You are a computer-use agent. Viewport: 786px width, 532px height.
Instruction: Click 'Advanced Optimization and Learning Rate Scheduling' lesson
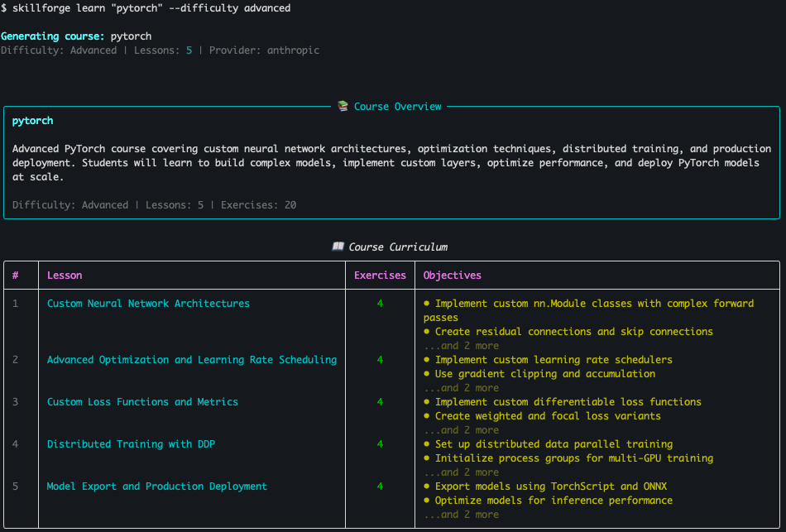pos(192,360)
